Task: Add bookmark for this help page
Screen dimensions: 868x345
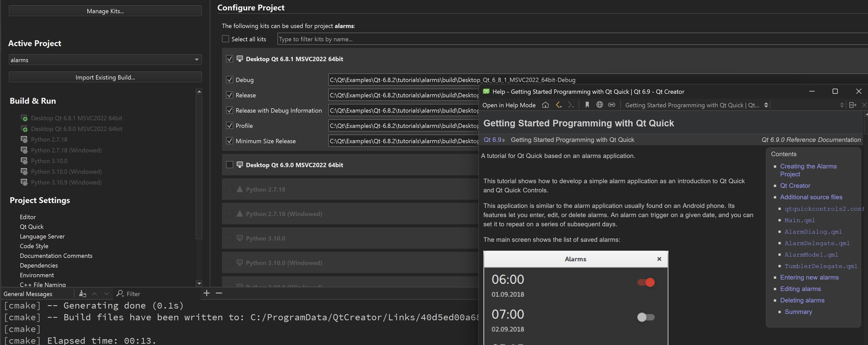Action: (587, 105)
